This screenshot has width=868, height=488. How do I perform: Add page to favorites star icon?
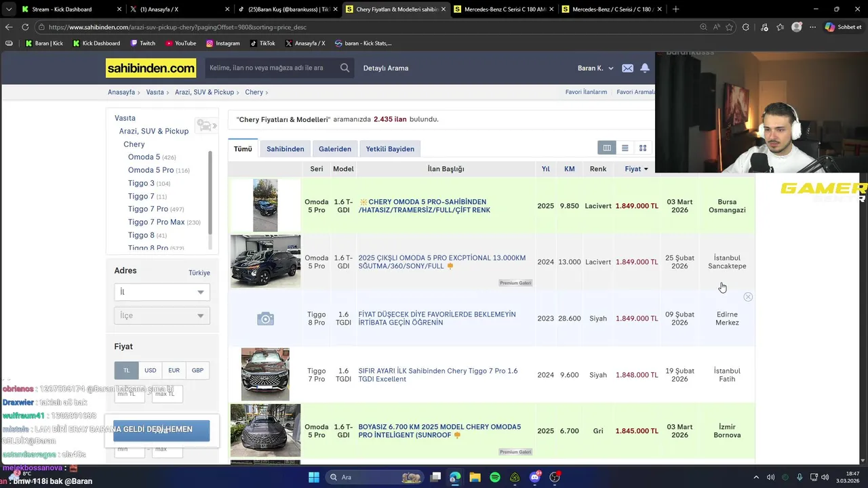730,27
